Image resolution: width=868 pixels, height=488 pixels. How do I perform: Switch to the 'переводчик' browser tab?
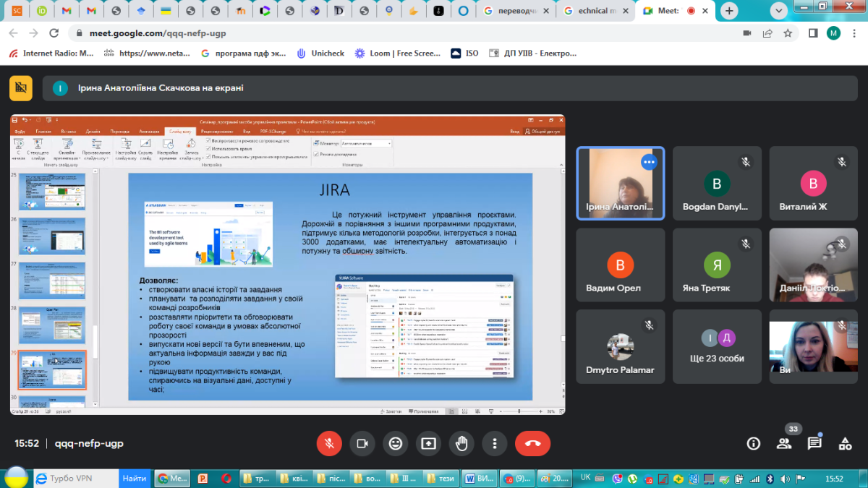517,11
